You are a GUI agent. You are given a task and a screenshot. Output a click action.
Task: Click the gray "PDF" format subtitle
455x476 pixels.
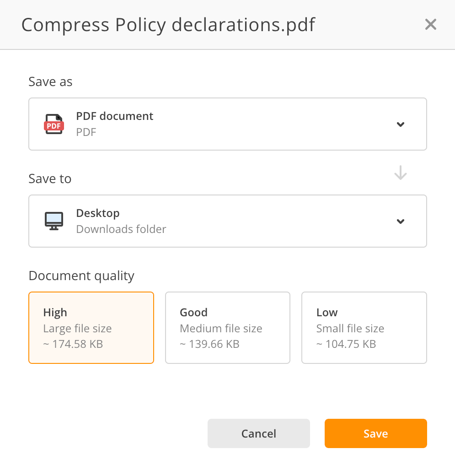[86, 132]
